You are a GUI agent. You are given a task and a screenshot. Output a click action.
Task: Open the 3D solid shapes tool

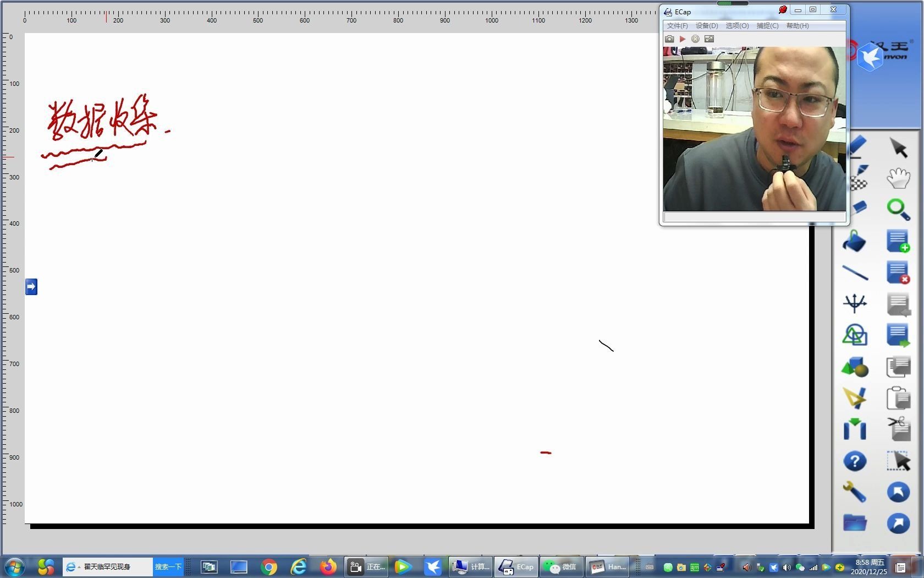[855, 367]
